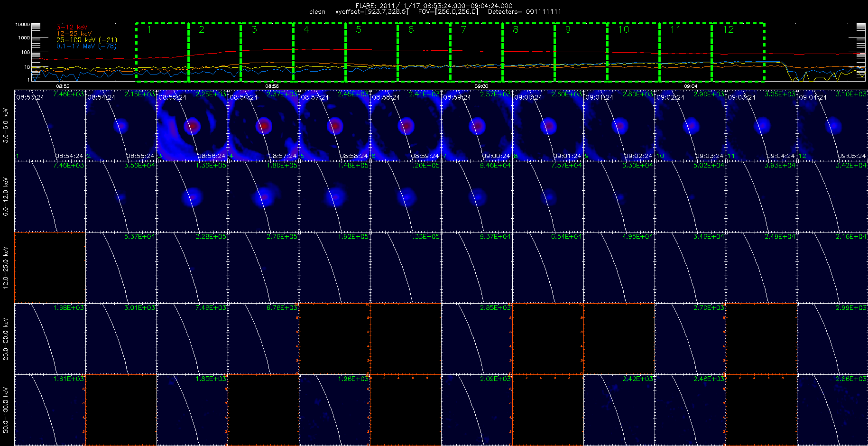
Task: Open the 3-6 keV image starting 08:55:24
Action: [x=192, y=125]
